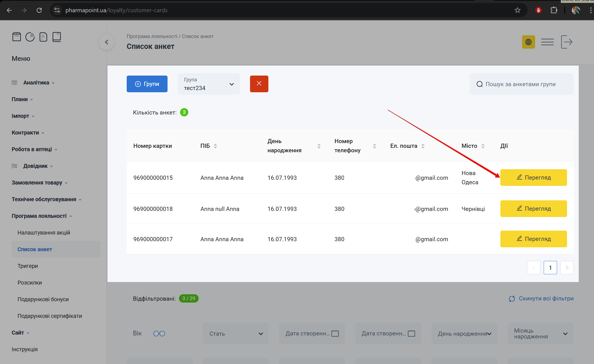Sort table by ПІБ column arrows
The image size is (594, 364).
point(215,146)
